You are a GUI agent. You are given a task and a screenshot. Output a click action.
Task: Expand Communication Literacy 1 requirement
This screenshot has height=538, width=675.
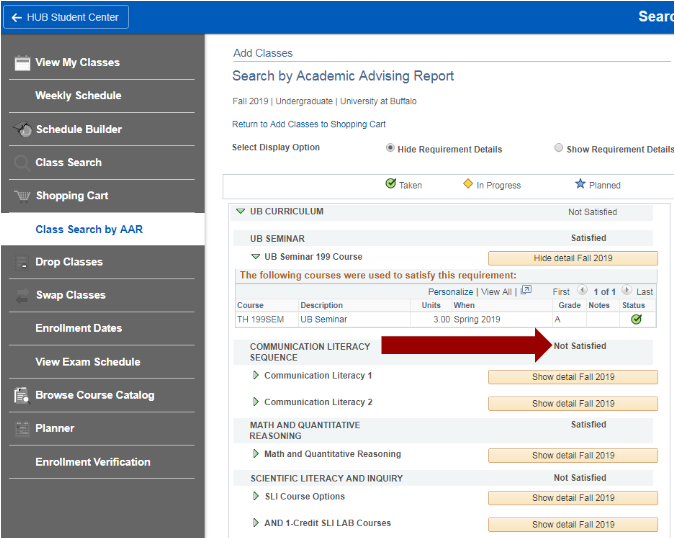tap(256, 376)
